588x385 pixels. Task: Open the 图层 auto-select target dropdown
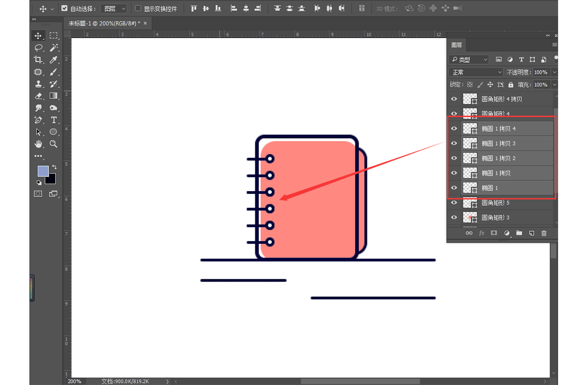114,9
